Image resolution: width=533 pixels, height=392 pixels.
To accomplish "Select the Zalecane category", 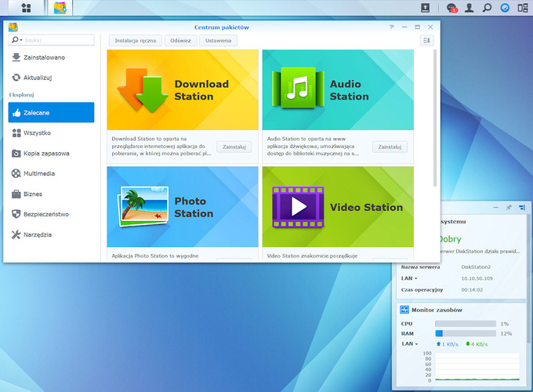I will pos(51,113).
